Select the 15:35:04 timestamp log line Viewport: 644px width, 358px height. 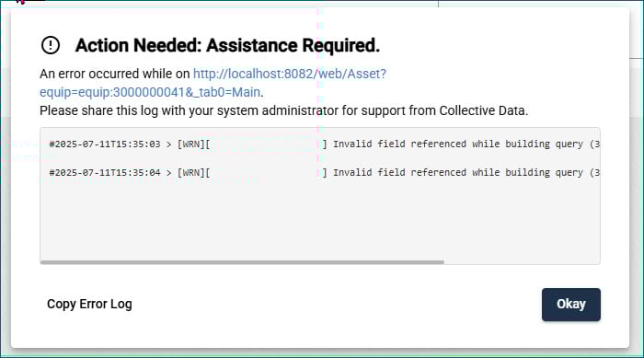[x=324, y=173]
